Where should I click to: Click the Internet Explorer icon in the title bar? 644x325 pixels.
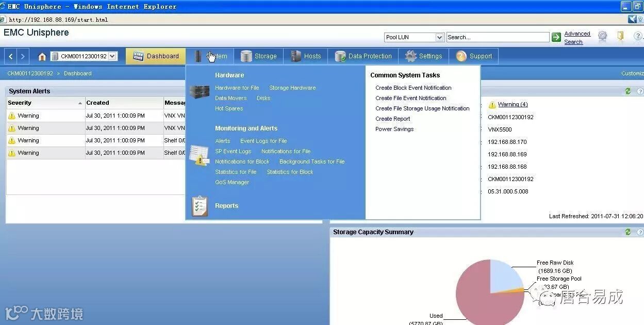[3, 7]
